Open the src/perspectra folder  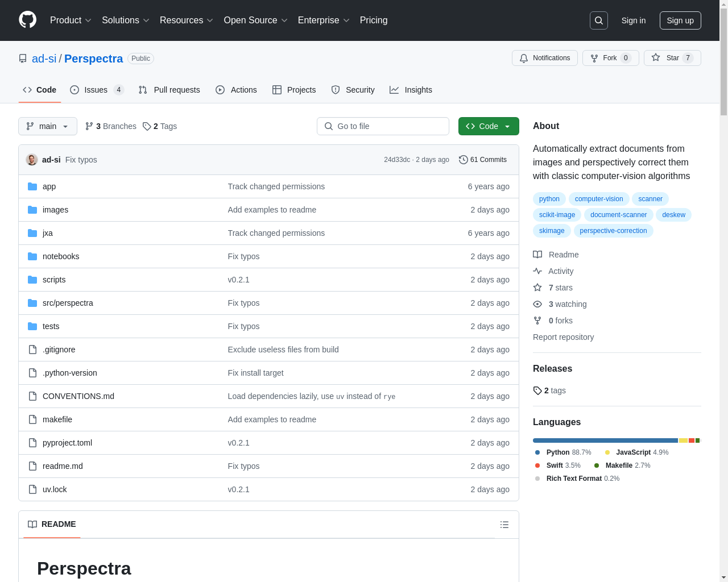point(68,303)
